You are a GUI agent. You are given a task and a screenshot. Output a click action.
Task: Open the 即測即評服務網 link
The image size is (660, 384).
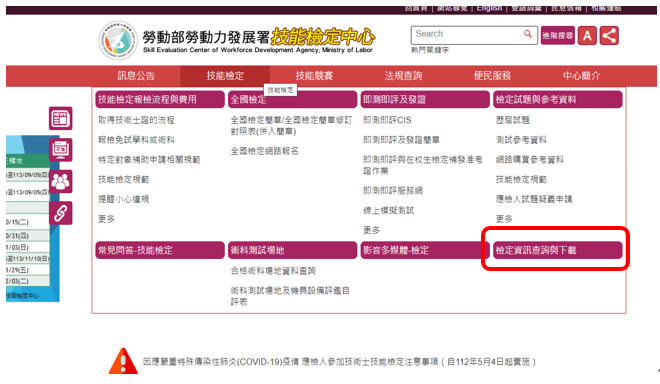pyautogui.click(x=393, y=191)
